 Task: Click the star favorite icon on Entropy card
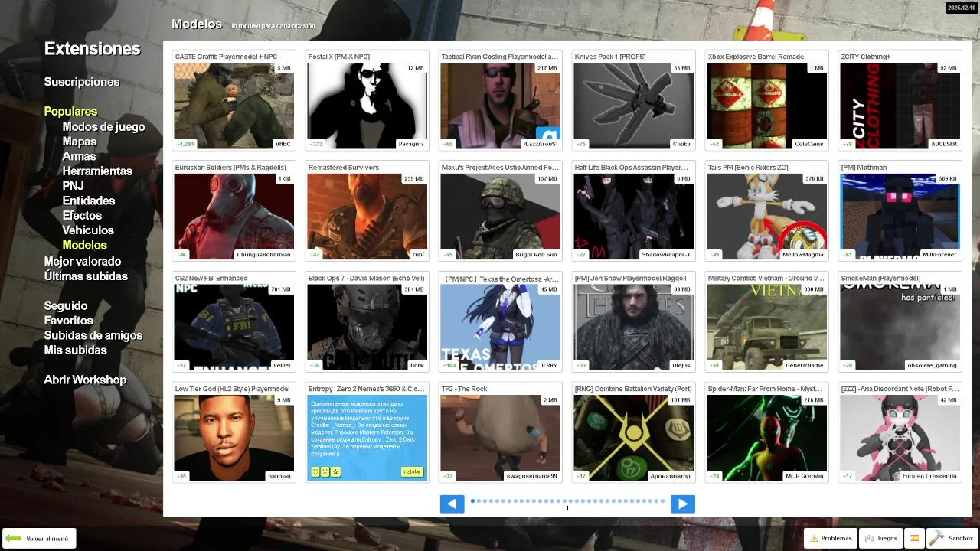335,471
